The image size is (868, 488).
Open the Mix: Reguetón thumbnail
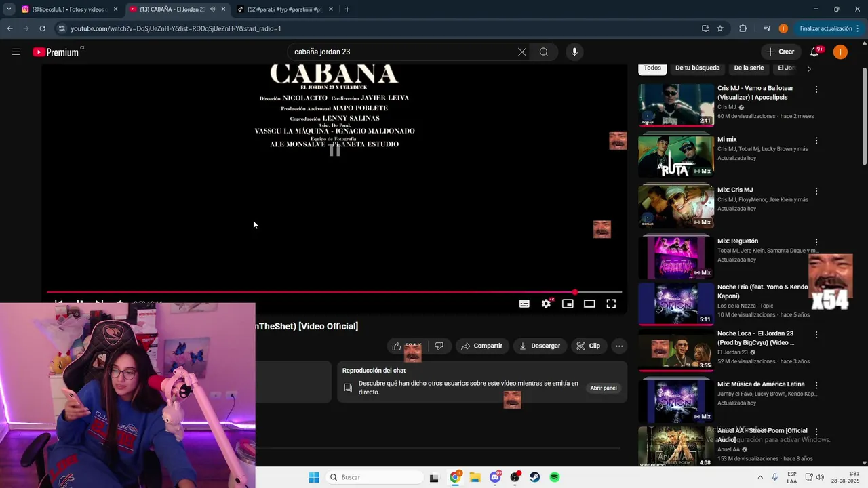(x=676, y=258)
